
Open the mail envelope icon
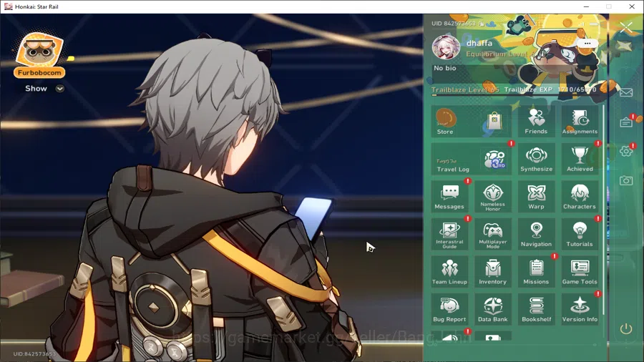click(626, 92)
